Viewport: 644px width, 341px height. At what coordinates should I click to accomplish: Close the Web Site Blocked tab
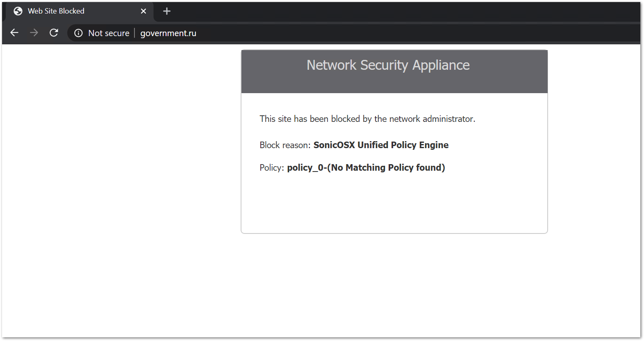(143, 11)
